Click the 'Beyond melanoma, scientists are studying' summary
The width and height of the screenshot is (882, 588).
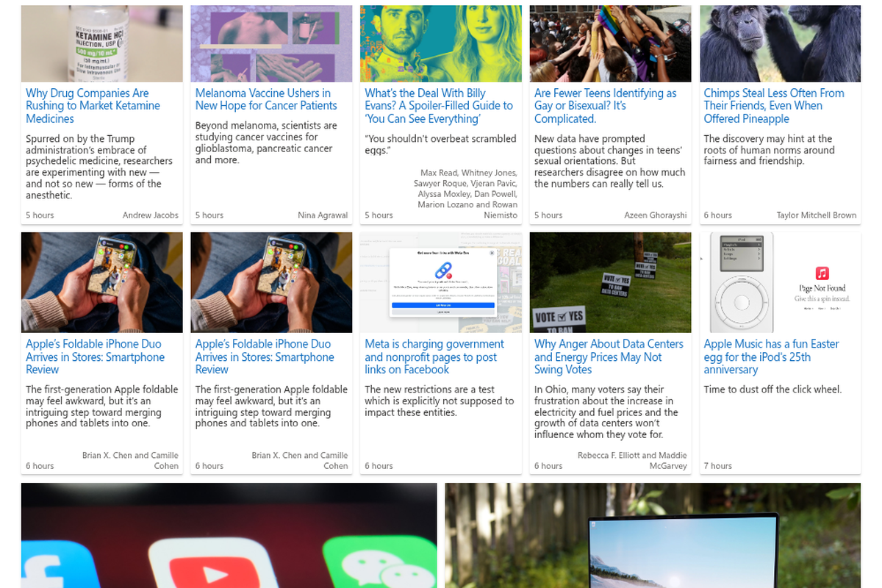click(x=266, y=143)
